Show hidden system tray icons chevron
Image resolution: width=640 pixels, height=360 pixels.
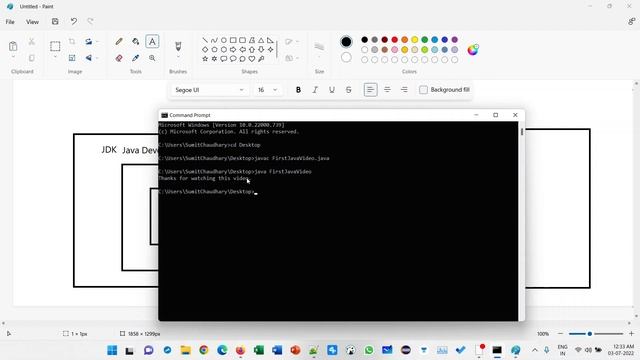[535, 350]
